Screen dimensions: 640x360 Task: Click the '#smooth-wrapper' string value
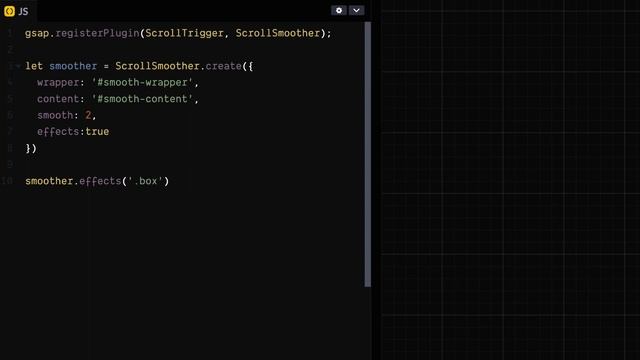pyautogui.click(x=142, y=82)
